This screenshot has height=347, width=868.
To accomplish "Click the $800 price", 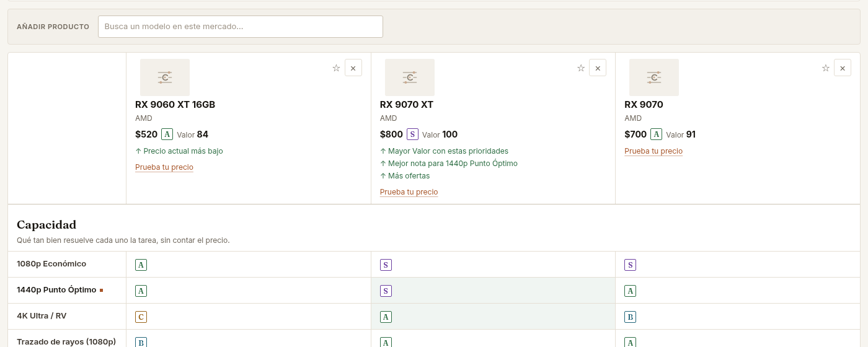I will [x=391, y=134].
